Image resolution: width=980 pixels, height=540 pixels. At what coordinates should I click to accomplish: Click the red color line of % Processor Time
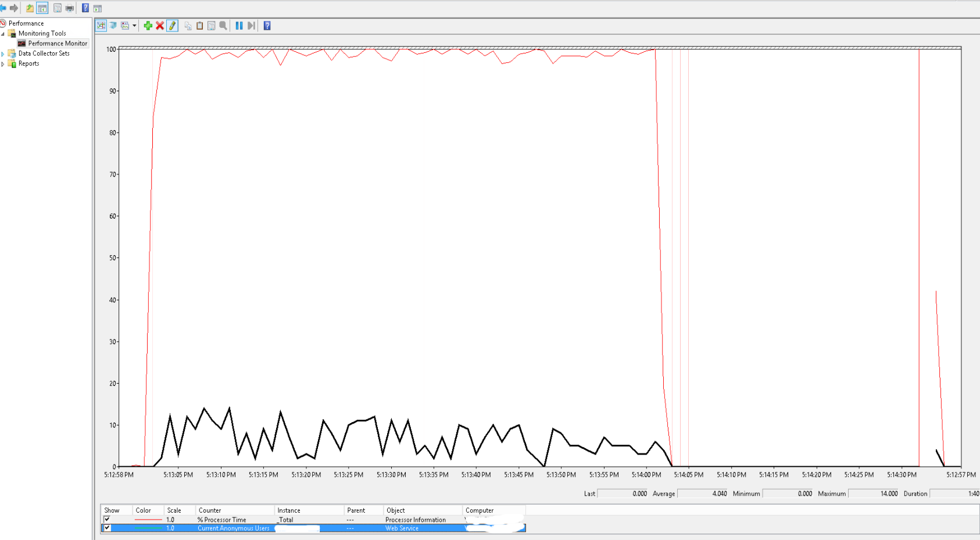(x=148, y=520)
